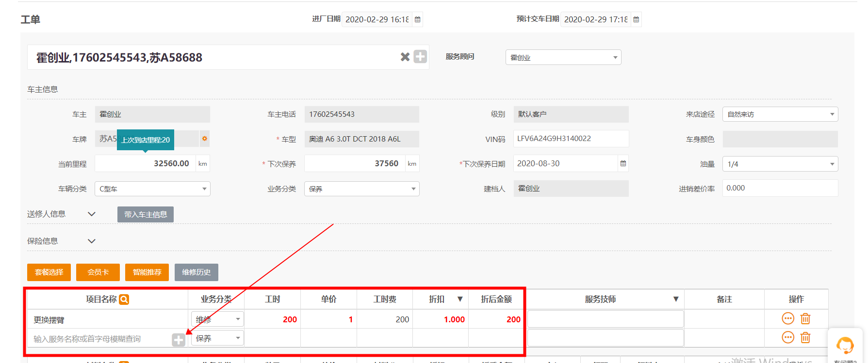Image resolution: width=868 pixels, height=363 pixels.
Task: Click the VIN码 input field
Action: coord(571,139)
